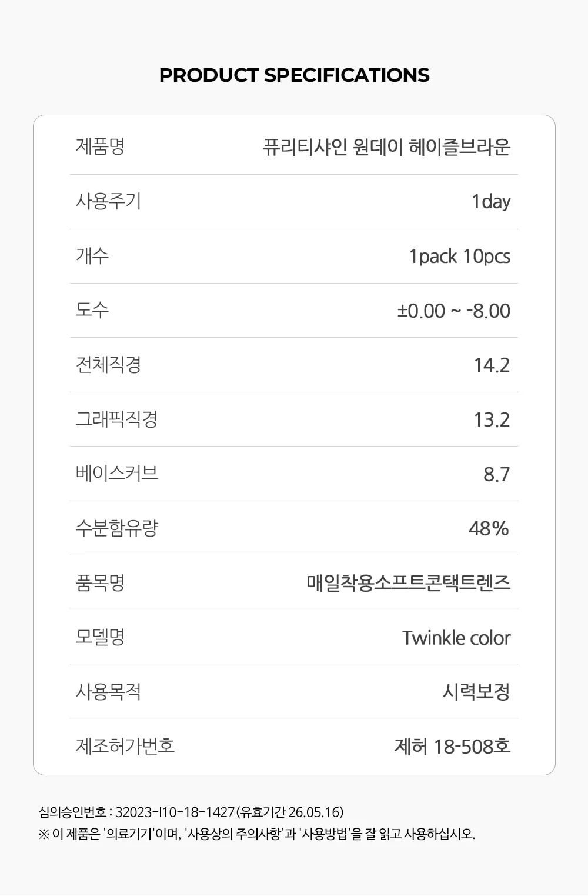
Task: Click the 사용주기 row label
Action: coord(108,201)
